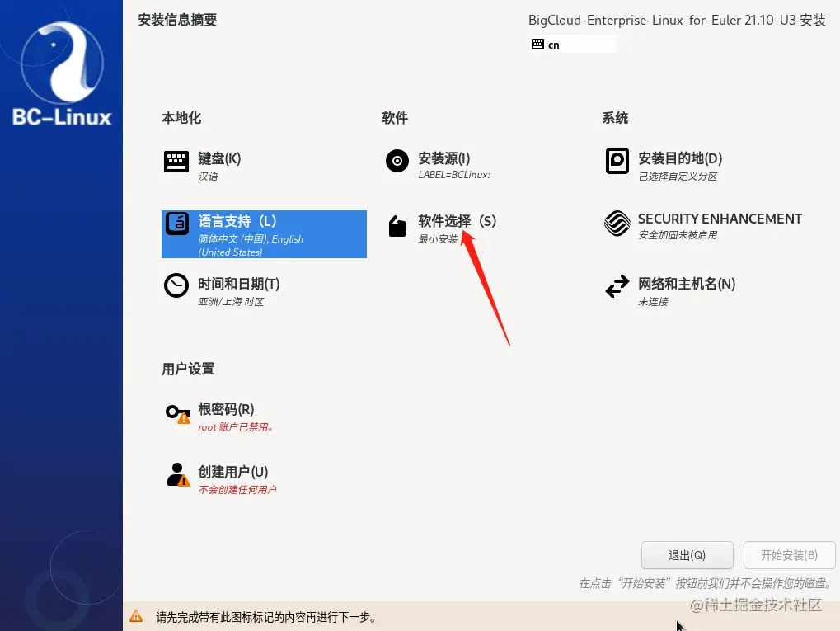
Task: Open the Keyboard settings icon
Action: tap(176, 161)
